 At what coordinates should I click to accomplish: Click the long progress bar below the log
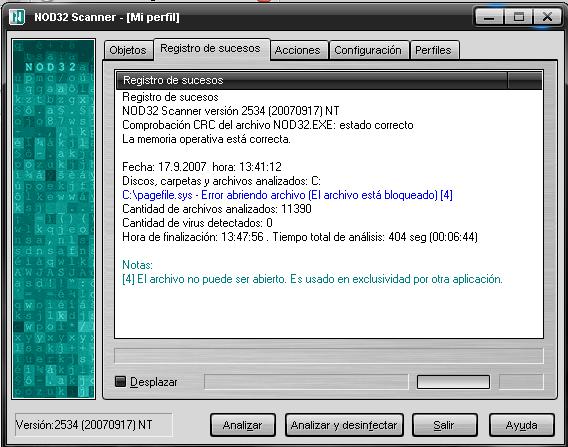pos(329,355)
